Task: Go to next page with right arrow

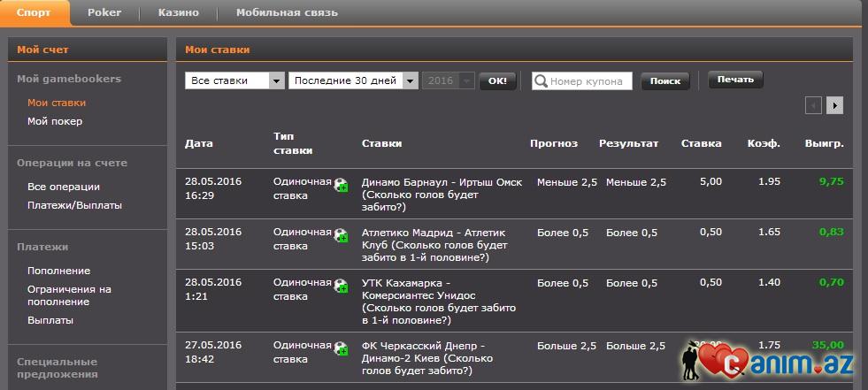Action: pyautogui.click(x=834, y=105)
